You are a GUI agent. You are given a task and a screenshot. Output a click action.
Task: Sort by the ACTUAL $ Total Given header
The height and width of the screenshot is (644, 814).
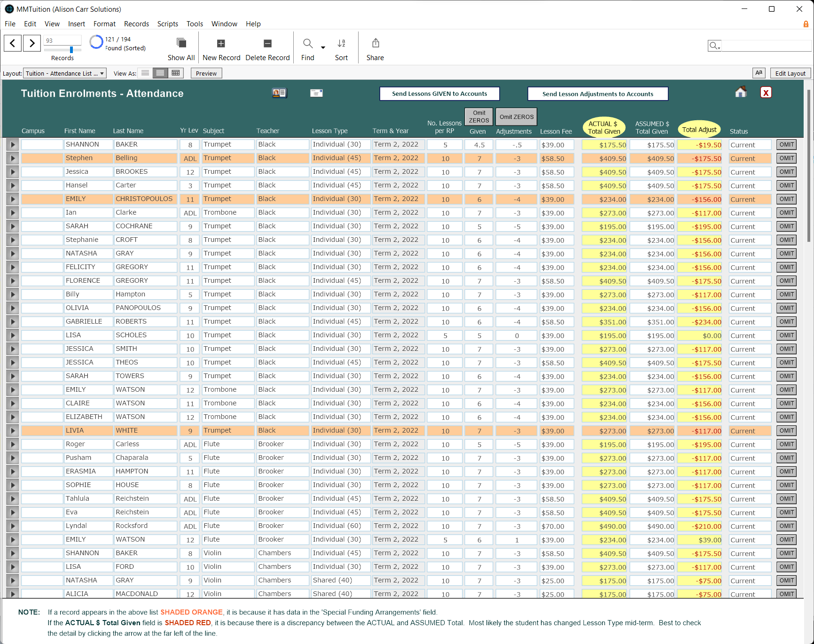[604, 127]
